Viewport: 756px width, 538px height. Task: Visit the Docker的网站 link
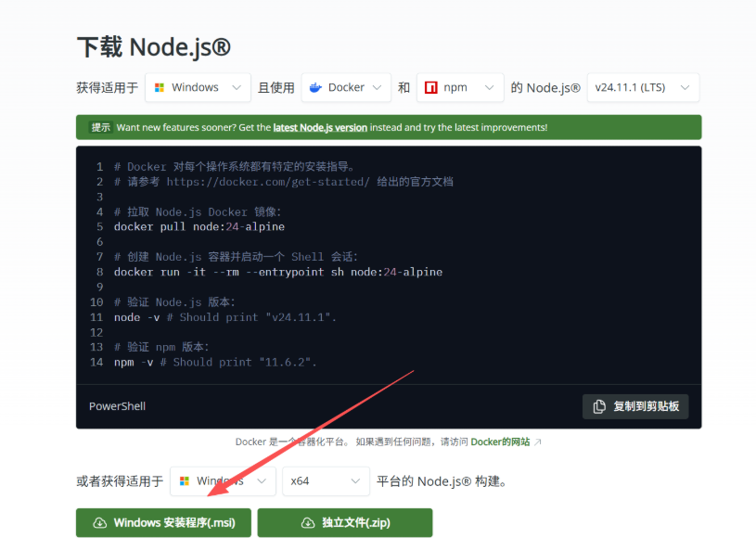(x=500, y=442)
